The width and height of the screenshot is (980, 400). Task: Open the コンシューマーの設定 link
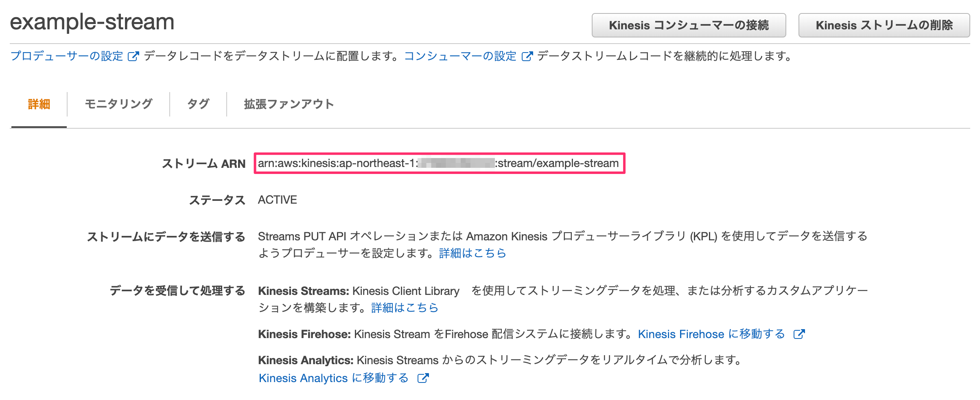[x=460, y=56]
